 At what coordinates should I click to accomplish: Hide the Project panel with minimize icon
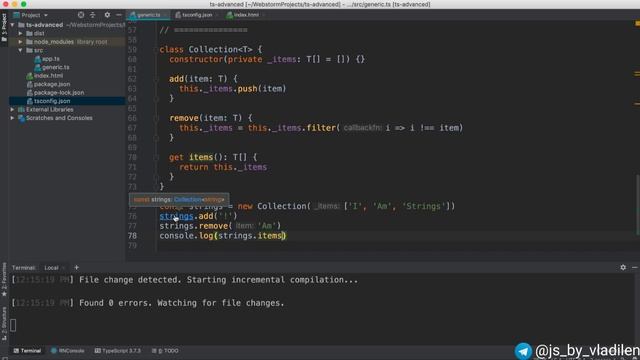118,15
